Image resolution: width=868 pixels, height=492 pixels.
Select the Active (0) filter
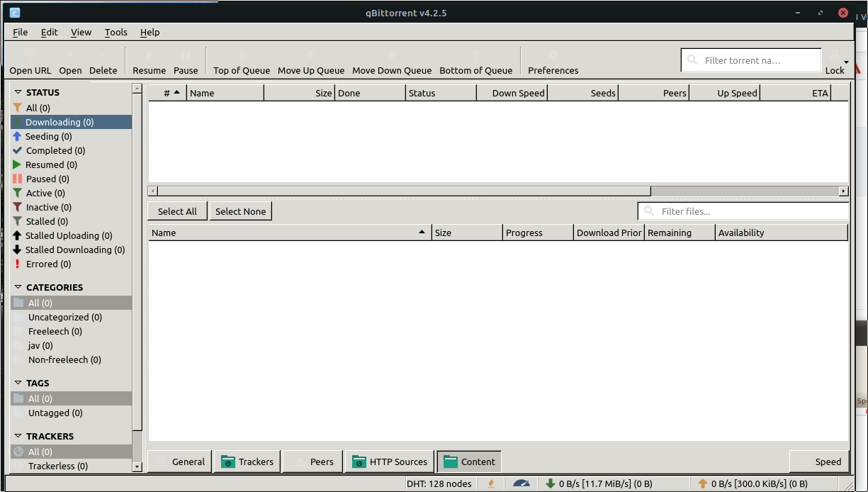tap(71, 193)
